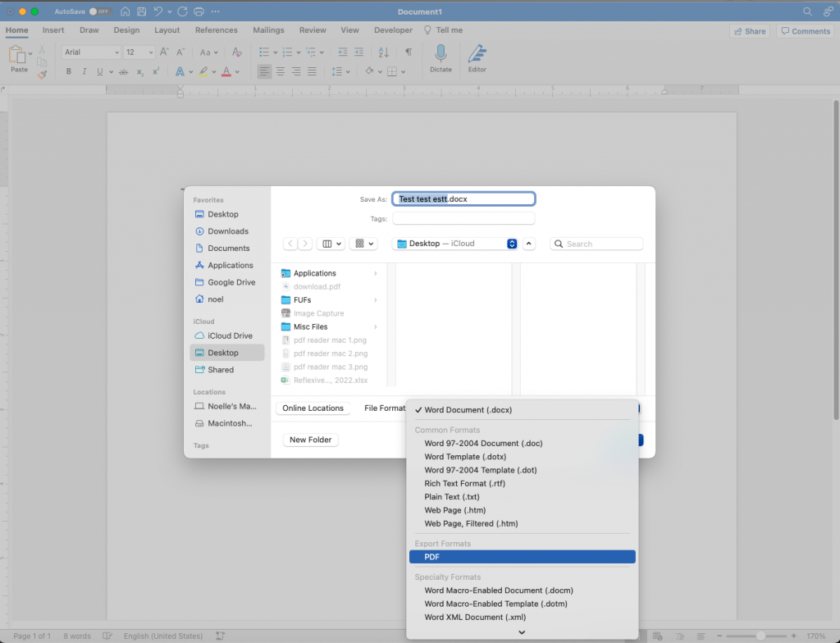
Task: Open the Change Case Aa dropdown
Action: [x=208, y=52]
